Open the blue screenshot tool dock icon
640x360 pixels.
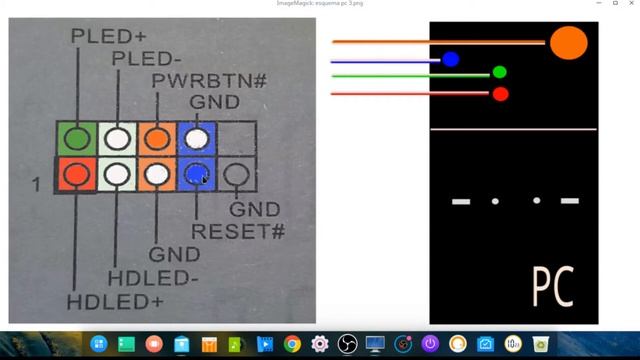pyautogui.click(x=485, y=344)
